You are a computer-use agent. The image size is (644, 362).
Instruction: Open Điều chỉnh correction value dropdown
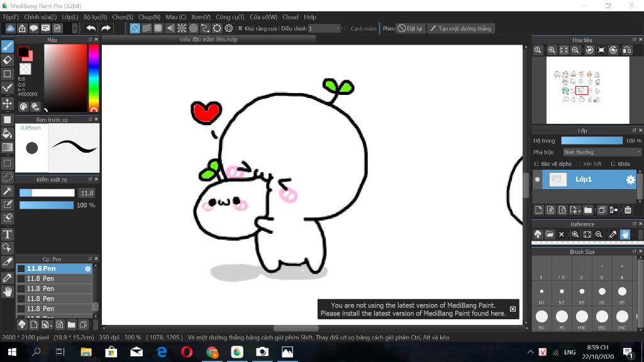(x=324, y=28)
